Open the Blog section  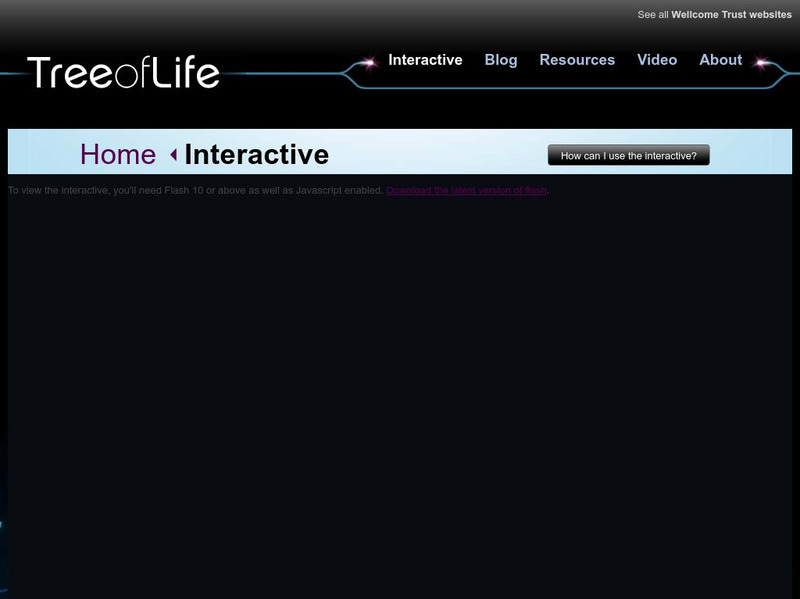click(503, 60)
